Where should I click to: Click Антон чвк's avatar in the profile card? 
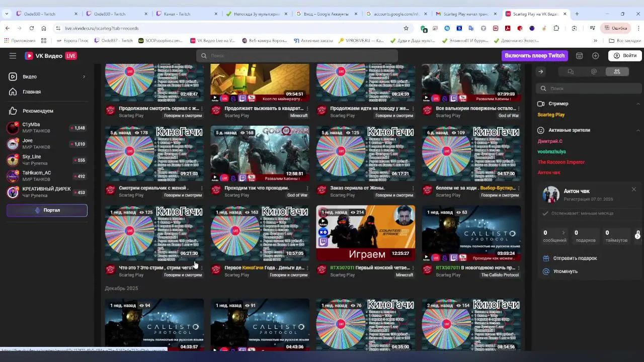coord(551,195)
